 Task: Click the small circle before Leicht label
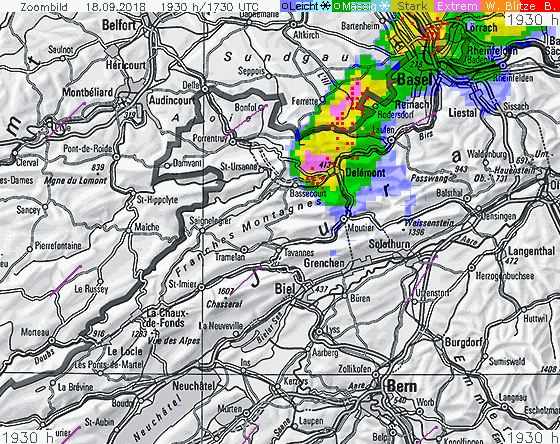tap(285, 6)
